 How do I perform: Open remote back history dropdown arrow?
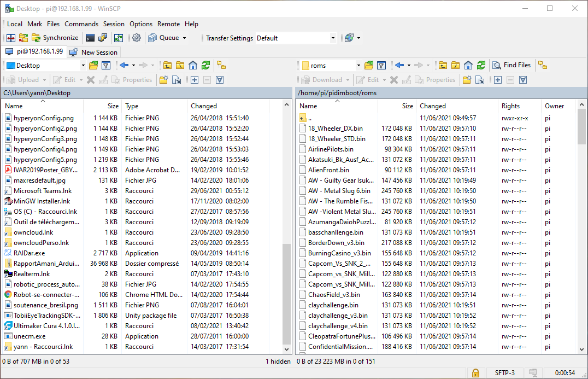pos(409,66)
